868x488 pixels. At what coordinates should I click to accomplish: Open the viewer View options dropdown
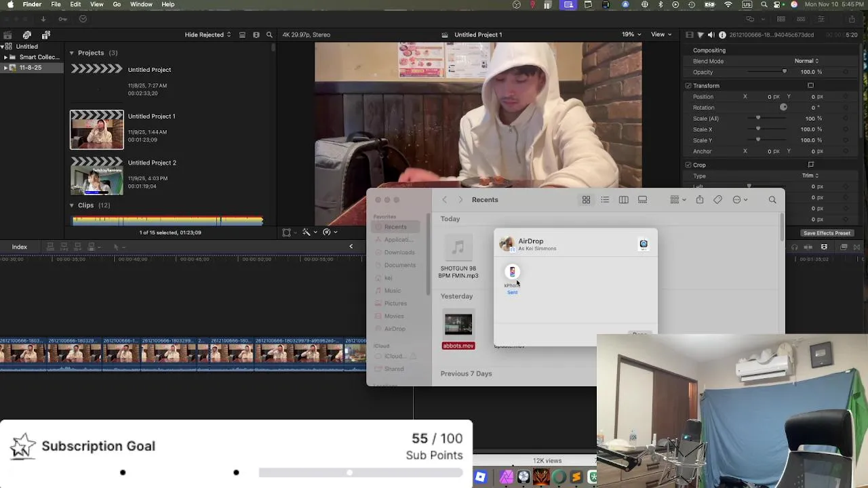pyautogui.click(x=661, y=35)
